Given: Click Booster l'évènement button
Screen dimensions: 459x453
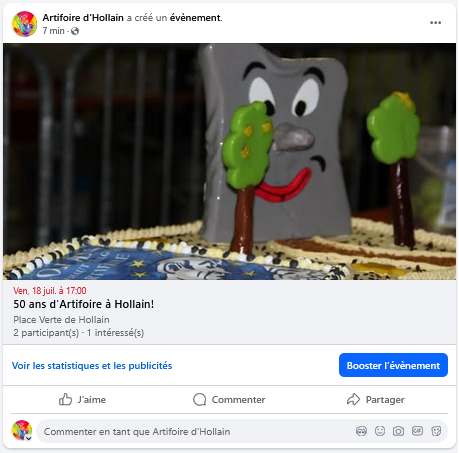Looking at the screenshot, I should point(393,365).
